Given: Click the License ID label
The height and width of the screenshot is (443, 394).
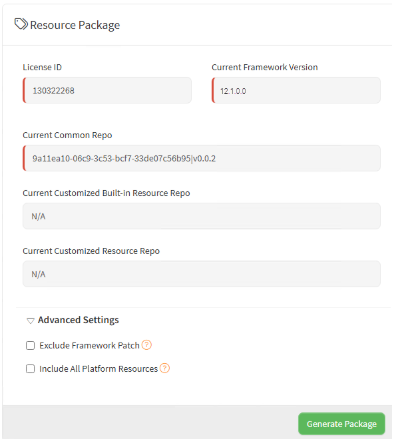Looking at the screenshot, I should (x=42, y=67).
